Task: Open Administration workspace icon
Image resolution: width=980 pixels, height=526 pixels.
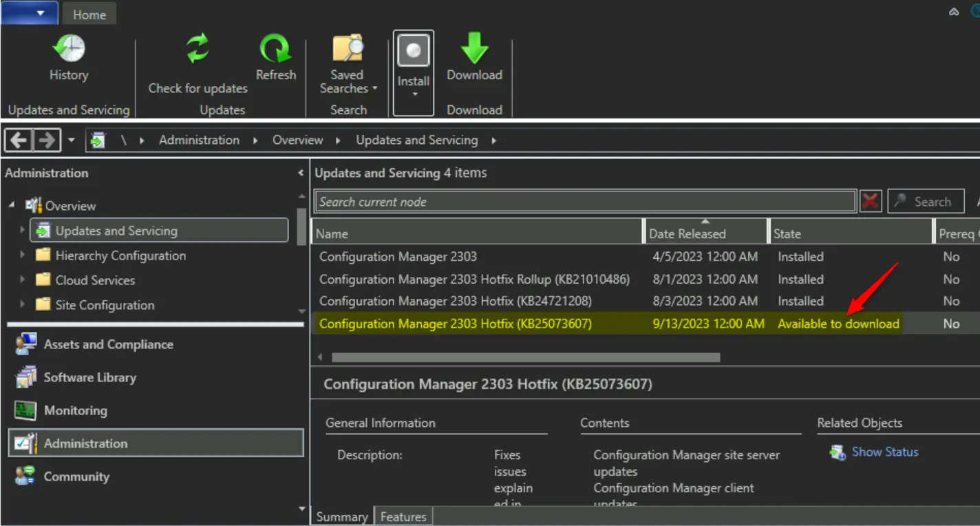Action: click(26, 443)
